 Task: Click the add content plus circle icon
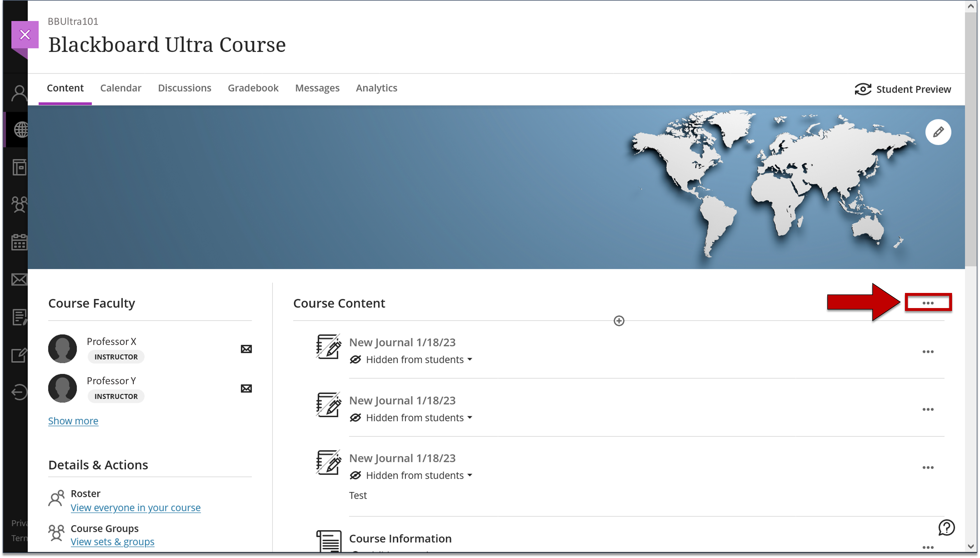point(619,321)
